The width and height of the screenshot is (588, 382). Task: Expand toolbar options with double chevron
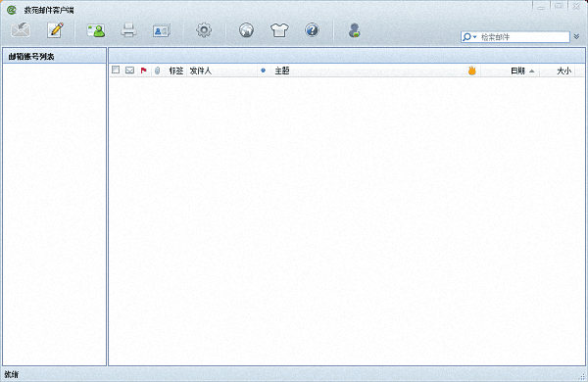coord(577,37)
